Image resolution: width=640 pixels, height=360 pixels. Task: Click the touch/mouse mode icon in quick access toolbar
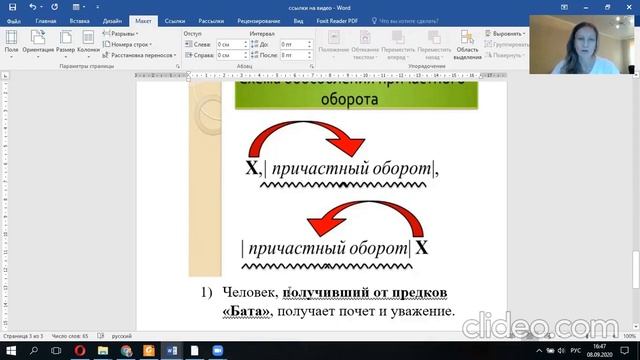(76, 7)
